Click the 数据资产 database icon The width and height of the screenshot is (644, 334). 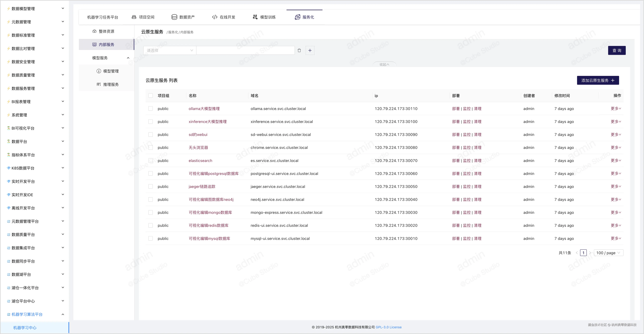tap(174, 17)
